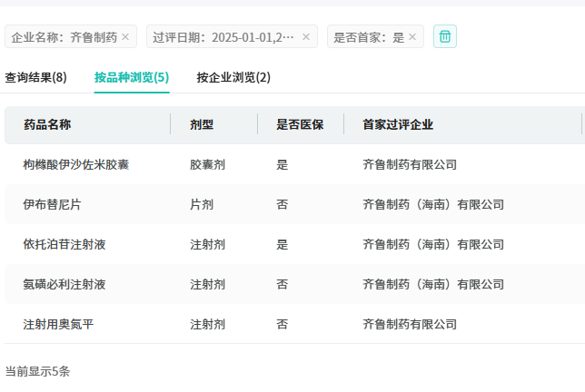Click the 药品名称 column header

click(47, 124)
